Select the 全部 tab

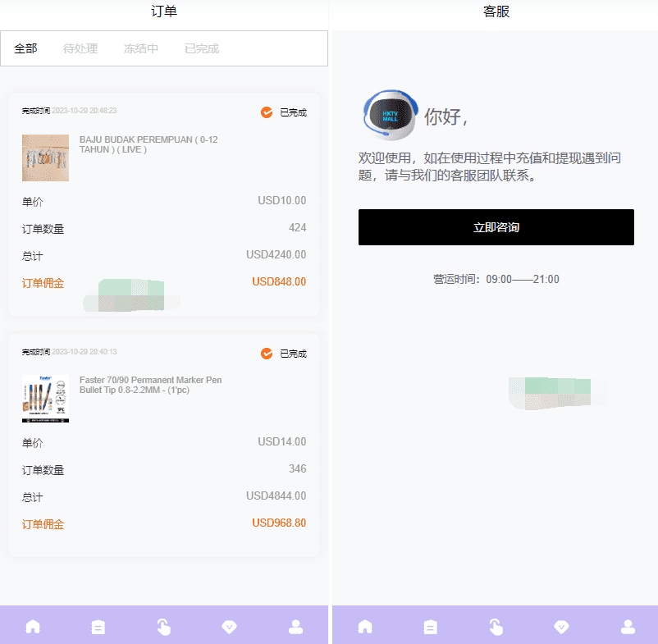coord(25,48)
